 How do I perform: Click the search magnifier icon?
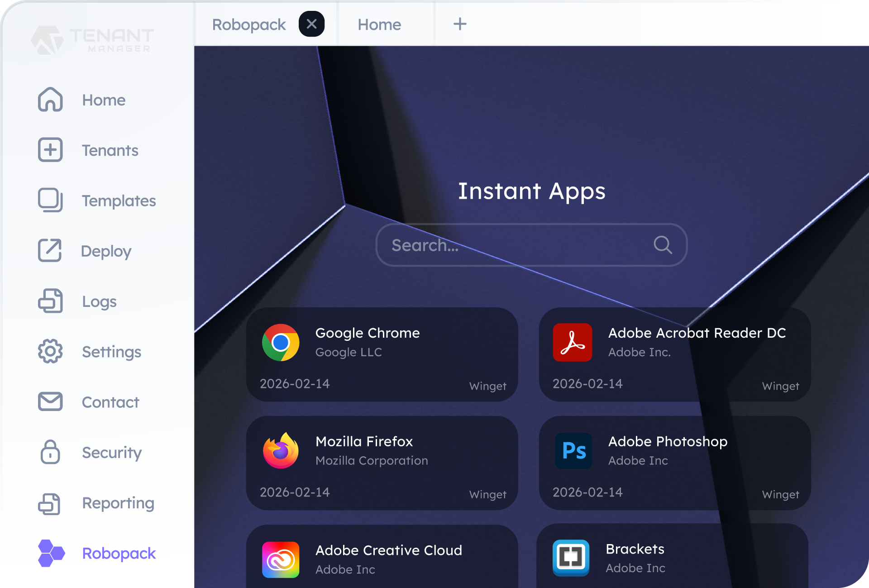coord(663,245)
